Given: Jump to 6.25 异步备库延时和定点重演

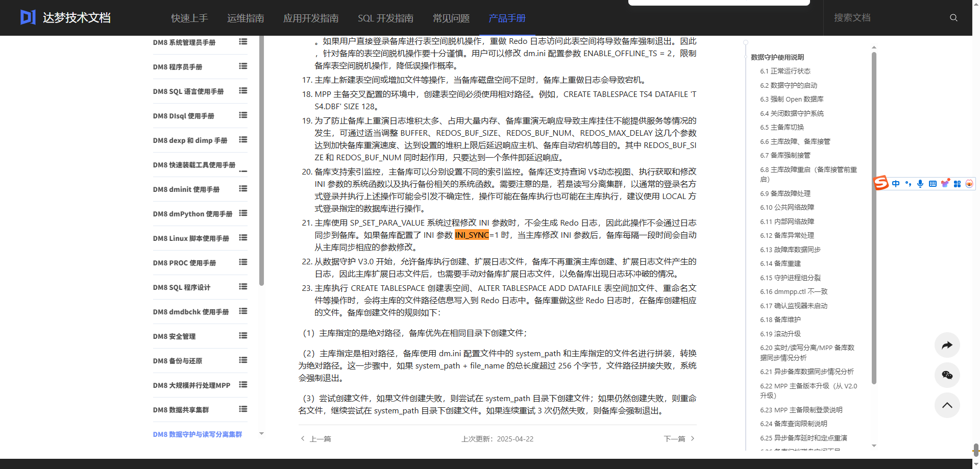Looking at the screenshot, I should coord(803,438).
